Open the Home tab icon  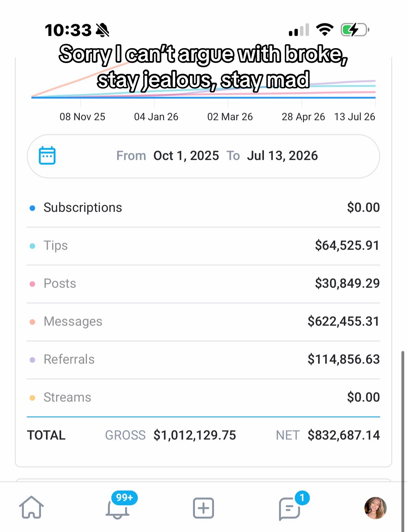[31, 508]
